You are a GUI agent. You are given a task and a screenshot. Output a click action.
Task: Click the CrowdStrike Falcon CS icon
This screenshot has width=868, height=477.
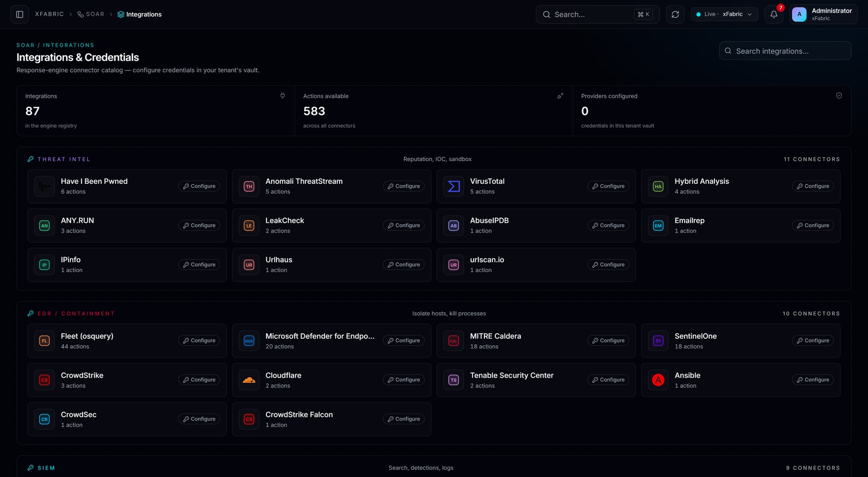point(249,419)
